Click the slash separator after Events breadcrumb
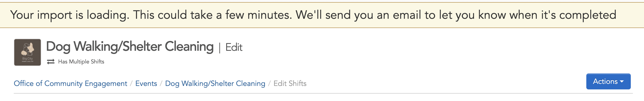 pyautogui.click(x=161, y=84)
